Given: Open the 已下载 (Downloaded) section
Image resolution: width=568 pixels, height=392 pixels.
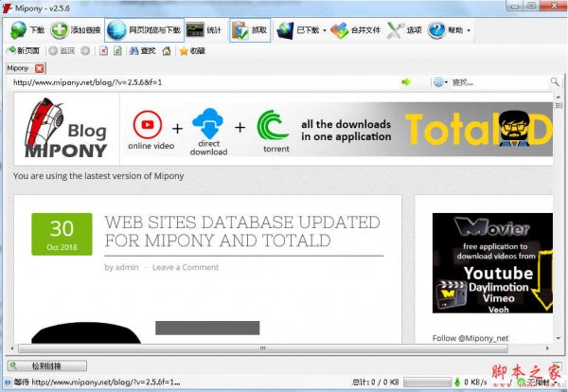Looking at the screenshot, I should point(298,30).
